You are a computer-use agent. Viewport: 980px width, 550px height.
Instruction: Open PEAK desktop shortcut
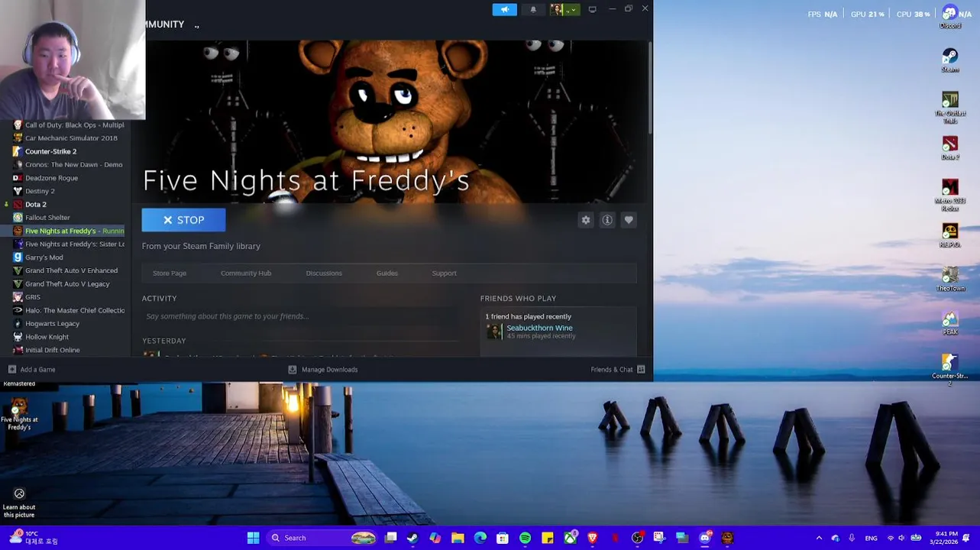(950, 324)
